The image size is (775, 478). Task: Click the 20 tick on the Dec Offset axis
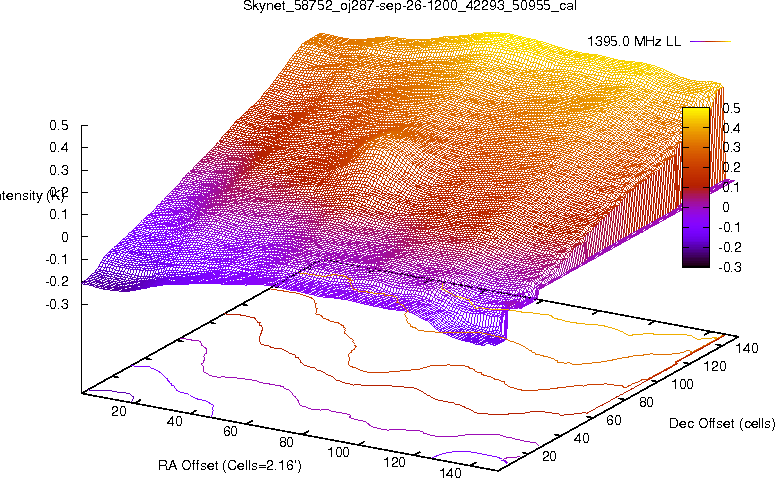(549, 456)
